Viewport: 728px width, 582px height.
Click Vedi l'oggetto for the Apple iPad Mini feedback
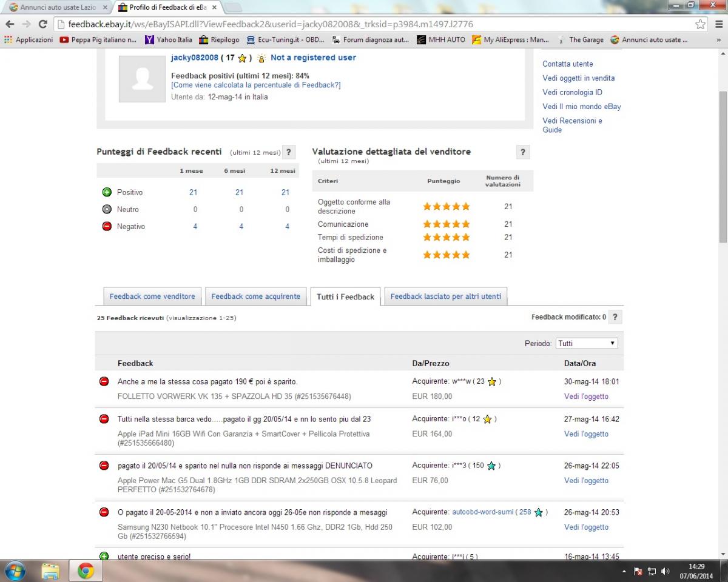tap(586, 434)
